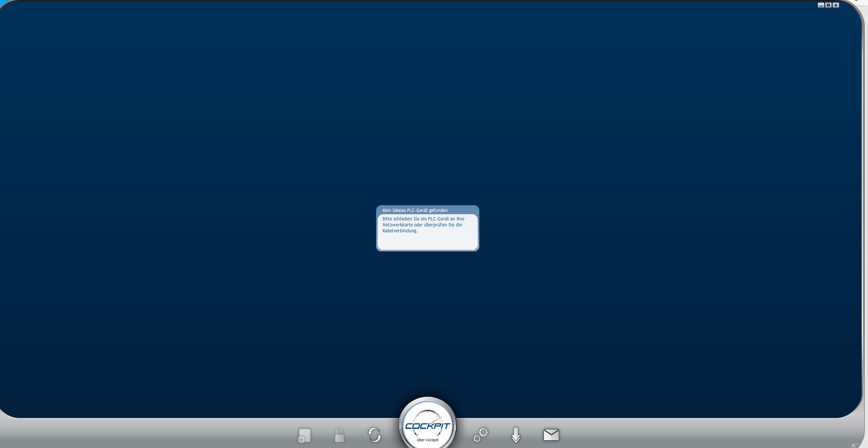Refresh the network with circular arrows icon
Image resolution: width=868 pixels, height=448 pixels.
(374, 435)
